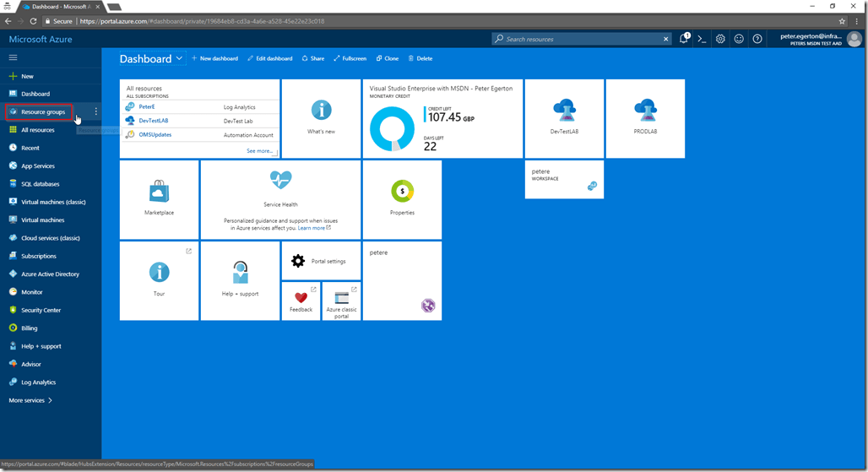The height and width of the screenshot is (472, 868).
Task: Click the credit left donut chart
Action: tap(392, 129)
